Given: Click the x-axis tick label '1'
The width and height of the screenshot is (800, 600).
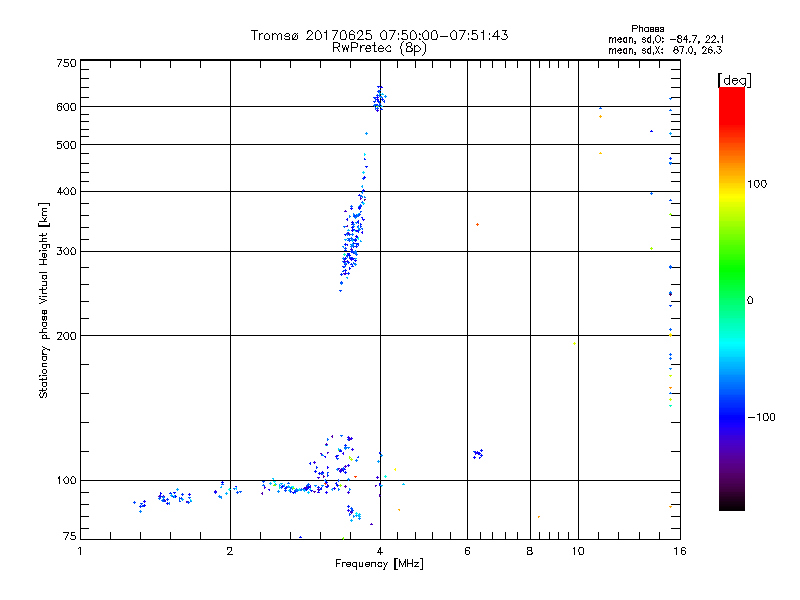Looking at the screenshot, I should (x=80, y=551).
